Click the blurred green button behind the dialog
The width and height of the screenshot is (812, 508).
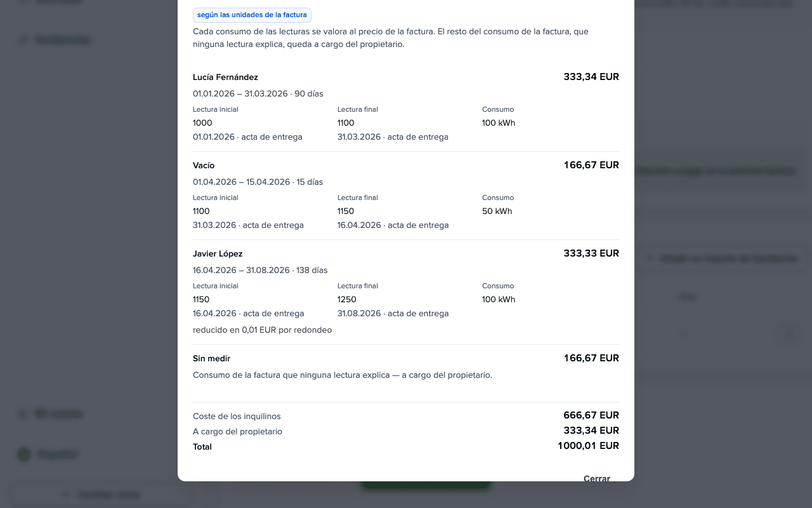[x=426, y=486]
